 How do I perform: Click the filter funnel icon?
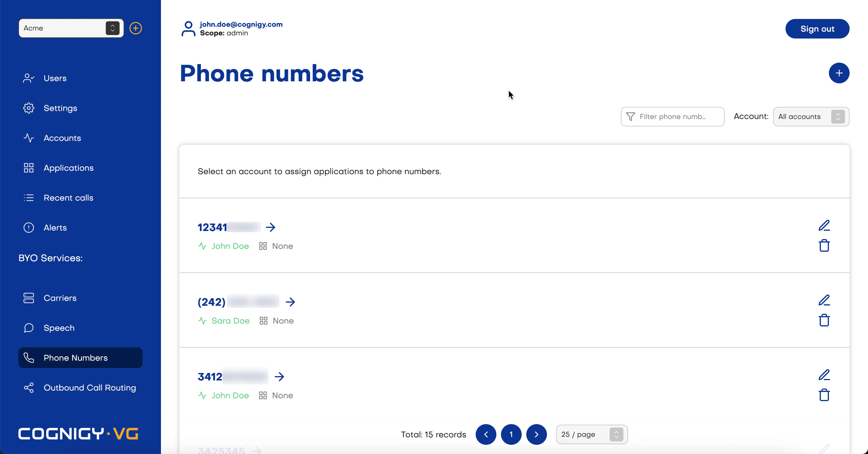click(630, 117)
